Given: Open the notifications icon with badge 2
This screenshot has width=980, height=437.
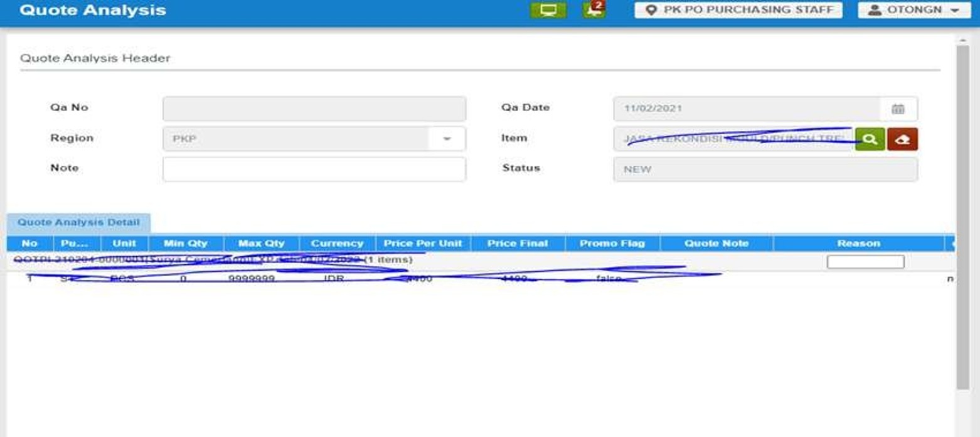Looking at the screenshot, I should [x=594, y=9].
